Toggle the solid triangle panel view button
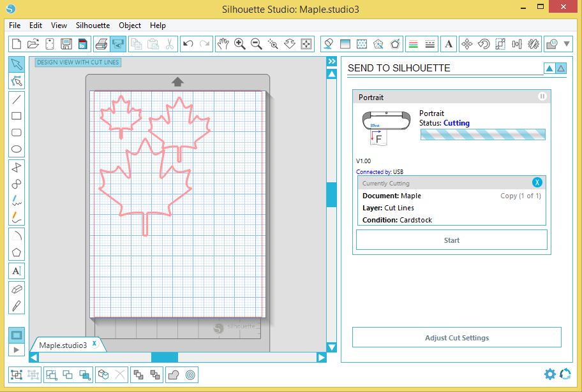This screenshot has height=392, width=582. (x=549, y=68)
